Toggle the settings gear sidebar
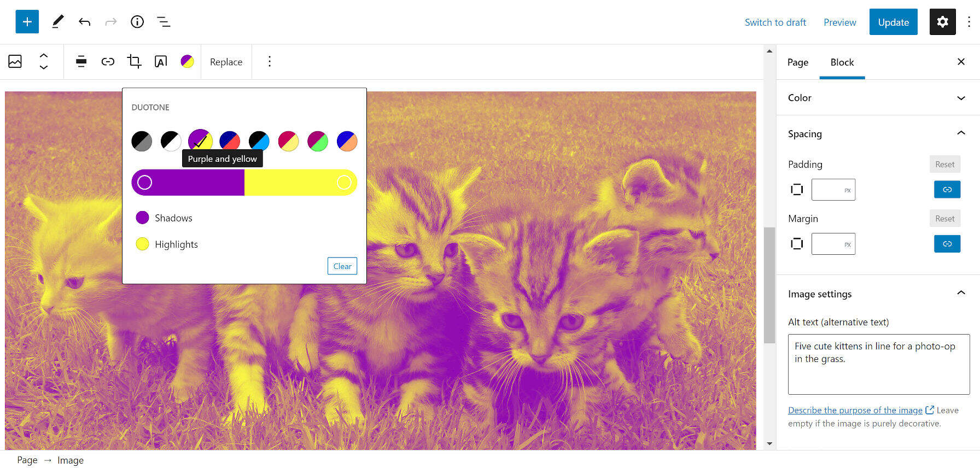 tap(942, 22)
